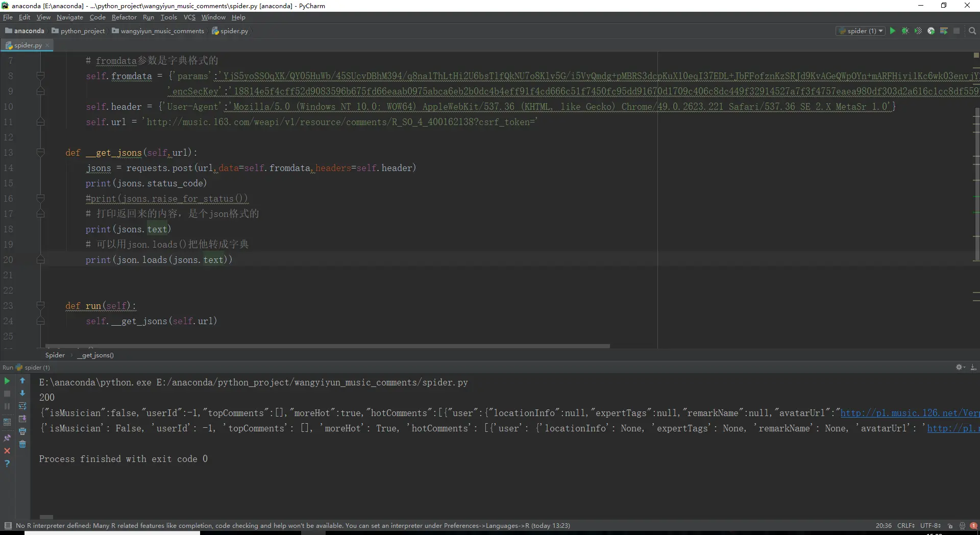Click the Up stack trace arrow

[x=22, y=380]
